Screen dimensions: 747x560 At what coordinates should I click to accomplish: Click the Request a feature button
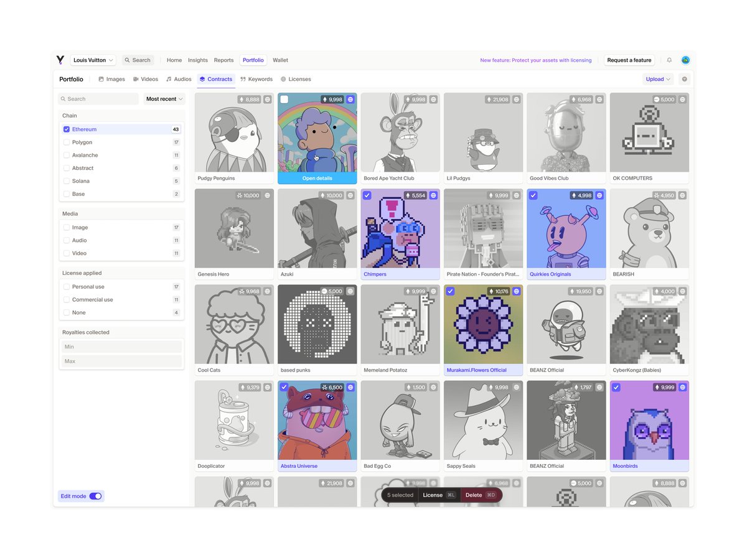point(629,60)
